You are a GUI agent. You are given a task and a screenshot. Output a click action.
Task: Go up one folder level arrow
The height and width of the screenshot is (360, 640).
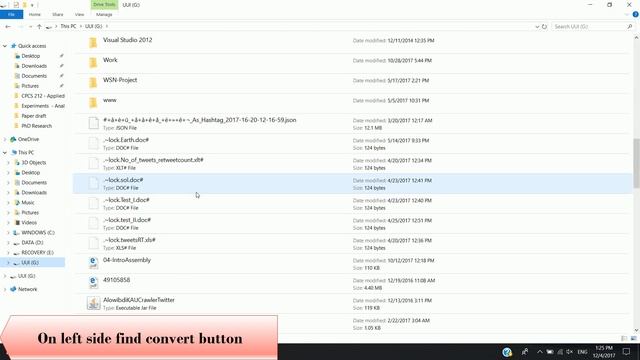[39, 27]
